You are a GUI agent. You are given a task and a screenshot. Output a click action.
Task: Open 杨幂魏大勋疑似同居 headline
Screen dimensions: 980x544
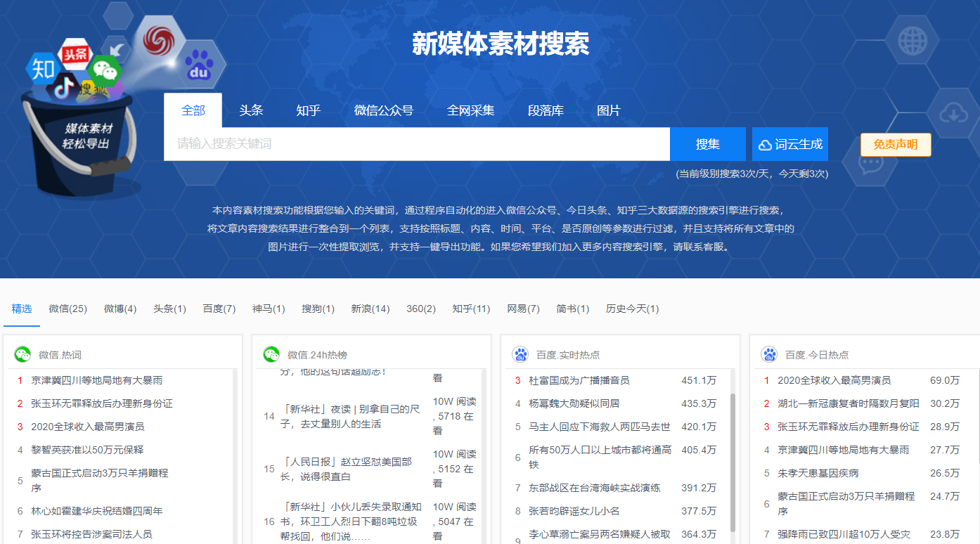click(574, 403)
